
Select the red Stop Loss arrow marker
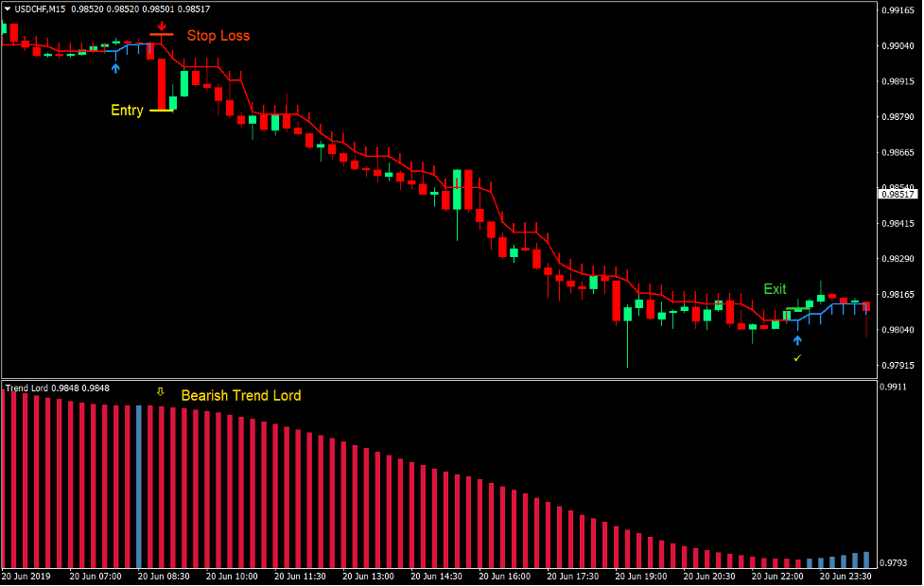(x=162, y=26)
